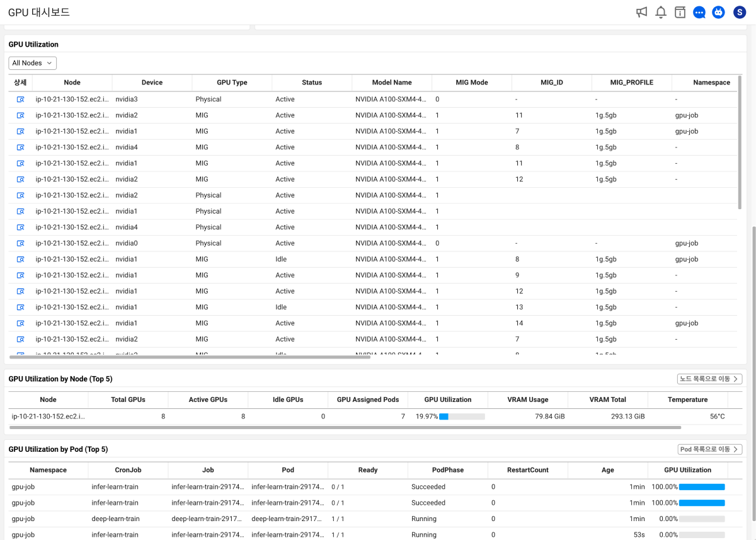The width and height of the screenshot is (756, 540).
Task: Open detail icon for nvidia1 MIG_ID 12 row
Action: 20,291
